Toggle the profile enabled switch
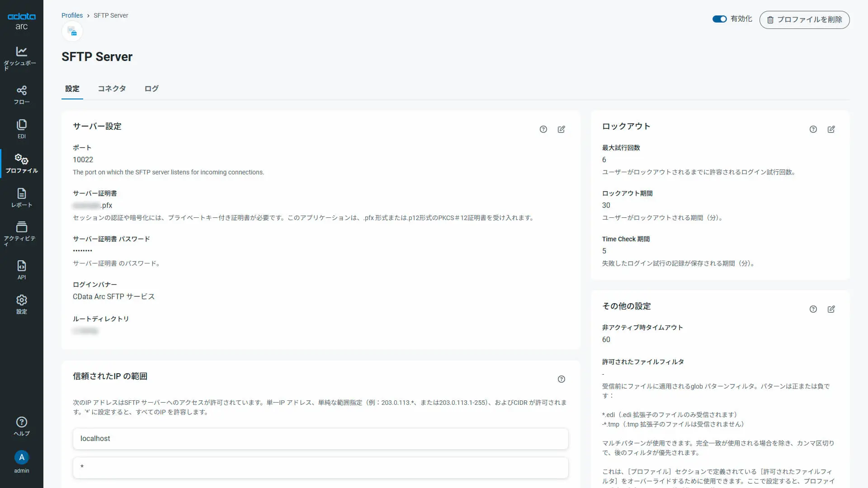The image size is (868, 488). [719, 19]
